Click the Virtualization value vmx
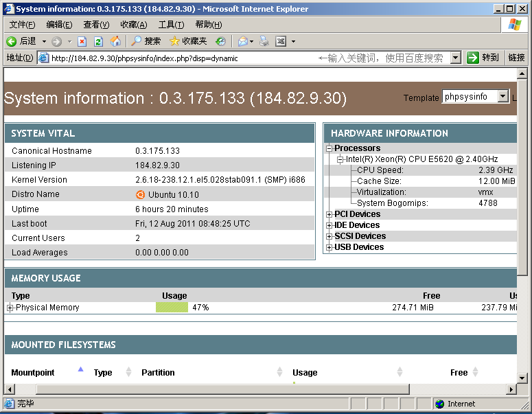 (x=485, y=192)
